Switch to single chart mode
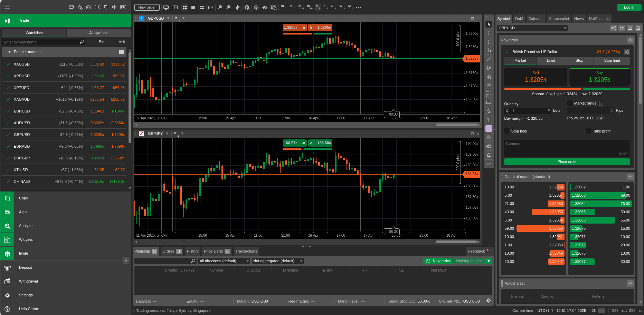 (193, 7)
